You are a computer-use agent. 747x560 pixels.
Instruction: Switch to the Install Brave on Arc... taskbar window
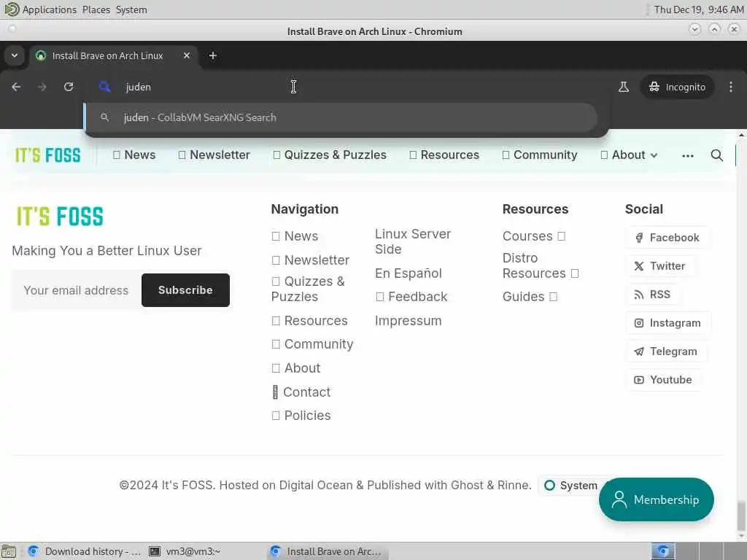[328, 551]
